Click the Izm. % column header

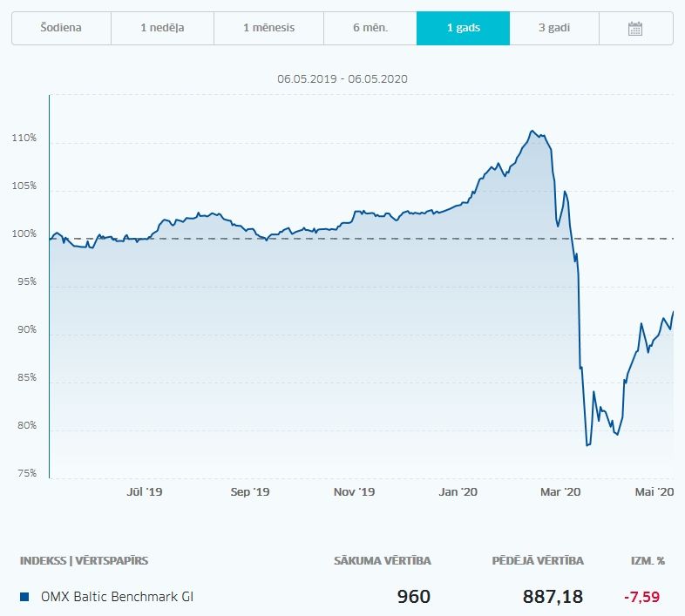(648, 561)
